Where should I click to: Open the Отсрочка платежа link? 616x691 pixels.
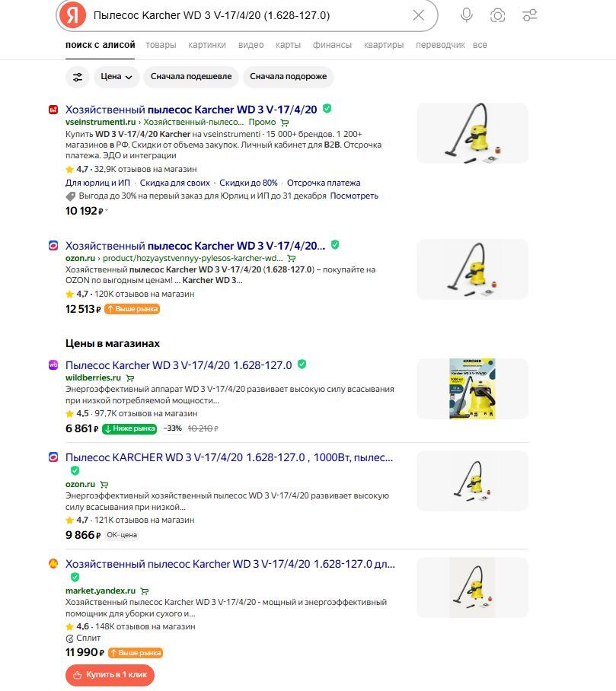324,183
